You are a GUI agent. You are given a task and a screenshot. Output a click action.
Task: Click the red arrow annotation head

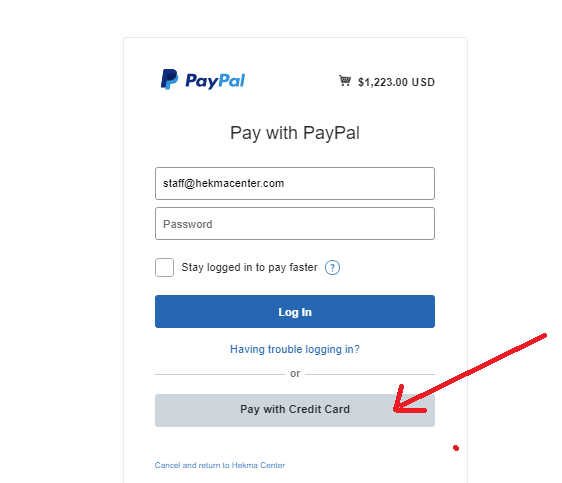click(x=407, y=403)
